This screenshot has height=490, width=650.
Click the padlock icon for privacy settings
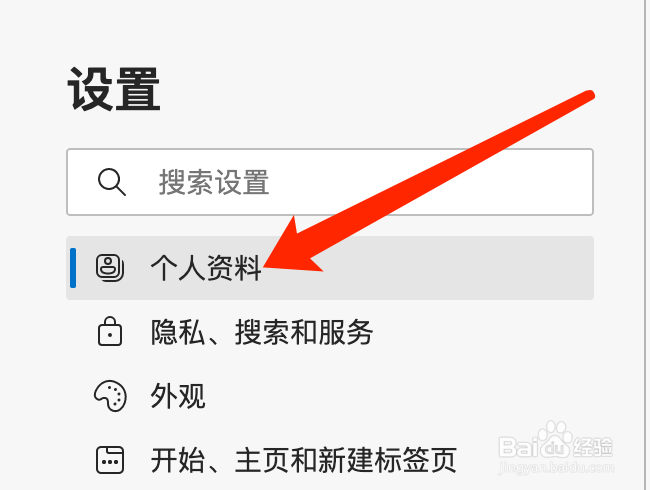tap(110, 331)
